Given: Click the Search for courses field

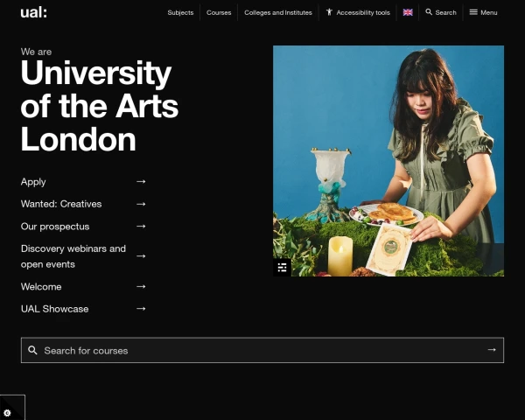Looking at the screenshot, I should [254, 350].
